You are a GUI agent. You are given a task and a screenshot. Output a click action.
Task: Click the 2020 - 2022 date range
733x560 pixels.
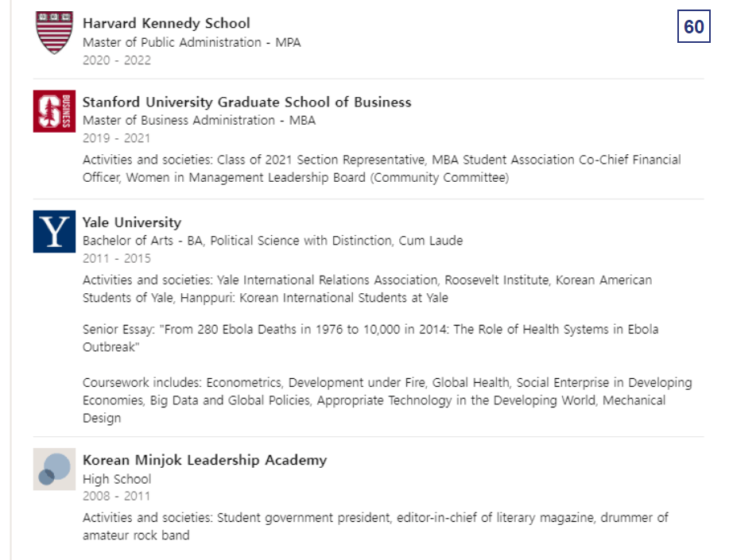point(117,60)
